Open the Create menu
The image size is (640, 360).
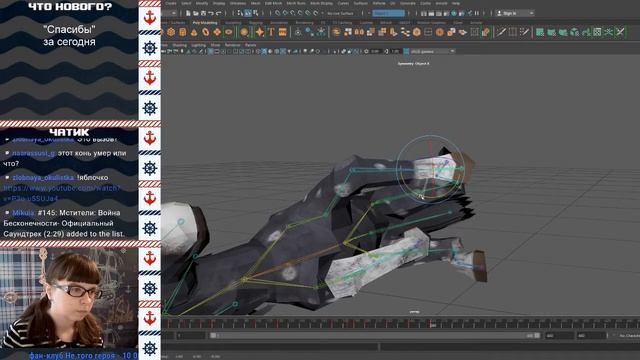coord(171,3)
